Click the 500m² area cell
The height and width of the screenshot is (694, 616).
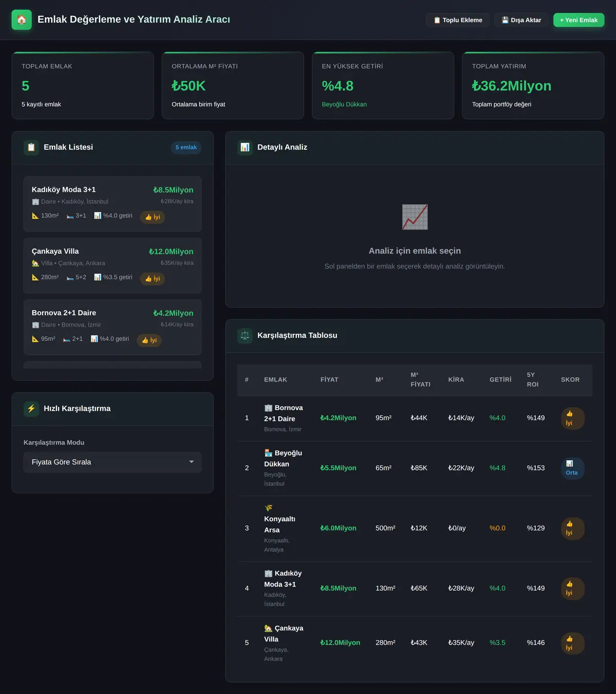[x=386, y=528]
